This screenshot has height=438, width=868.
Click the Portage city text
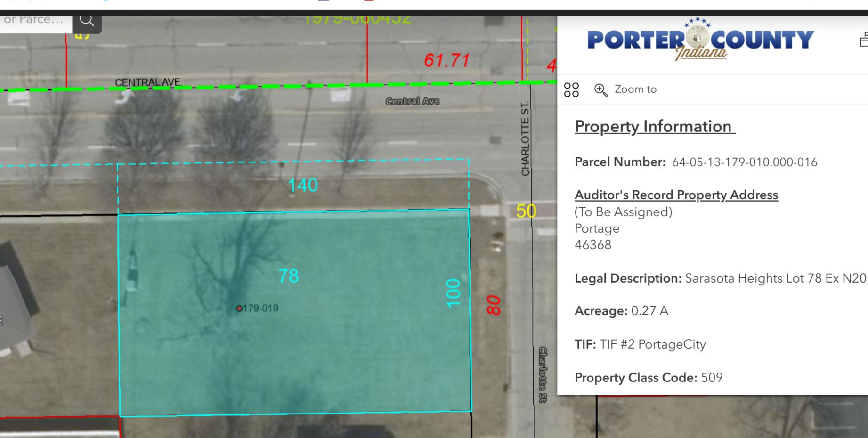click(597, 229)
